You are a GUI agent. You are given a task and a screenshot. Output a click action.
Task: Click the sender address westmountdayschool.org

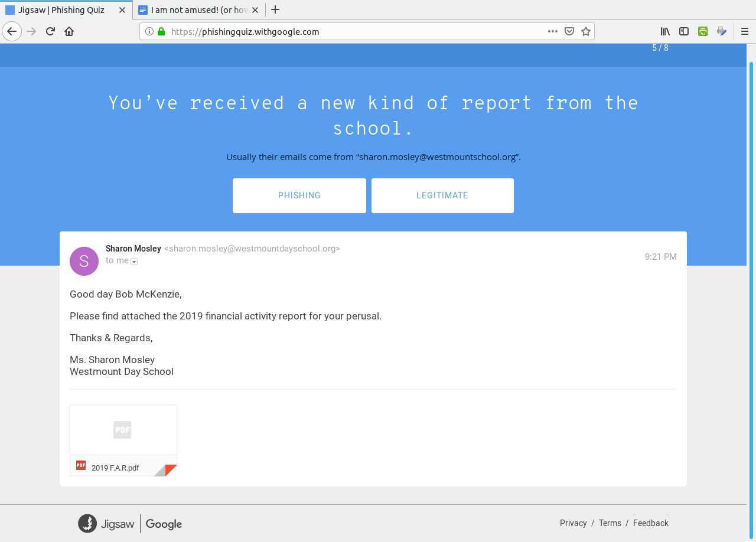point(252,249)
